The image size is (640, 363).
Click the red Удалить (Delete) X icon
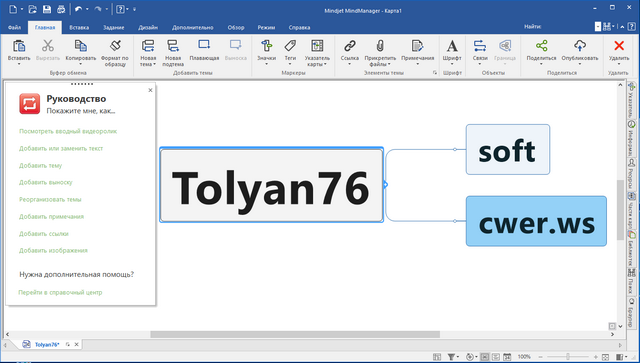[619, 46]
